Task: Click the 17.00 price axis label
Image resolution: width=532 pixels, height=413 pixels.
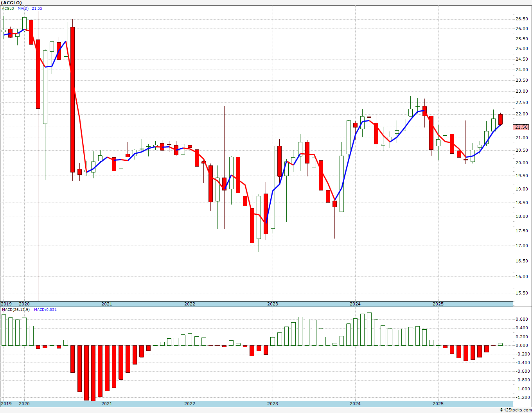Action: 521,246
